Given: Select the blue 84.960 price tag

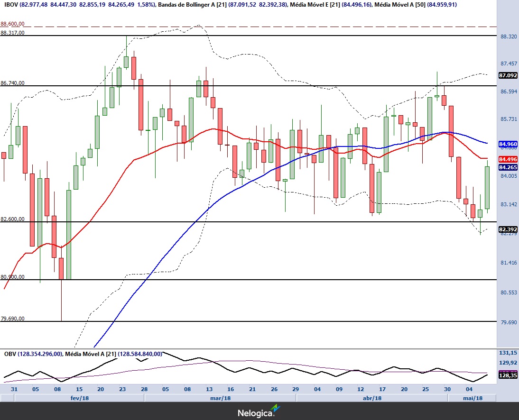Looking at the screenshot, I should (508, 143).
